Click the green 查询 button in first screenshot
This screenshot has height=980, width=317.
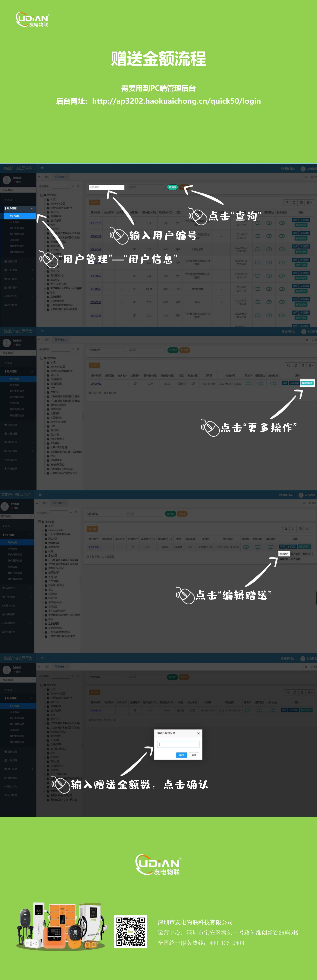coord(173,187)
